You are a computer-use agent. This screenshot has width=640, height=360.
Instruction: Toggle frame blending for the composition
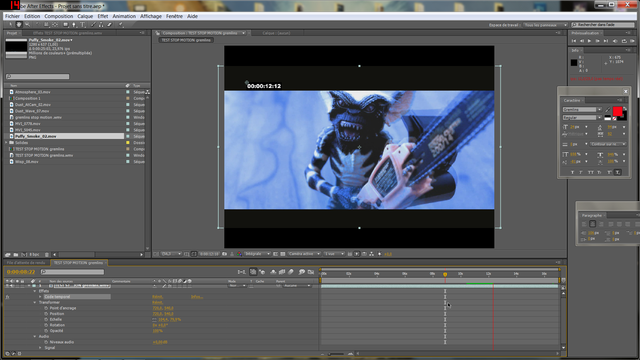click(282, 272)
